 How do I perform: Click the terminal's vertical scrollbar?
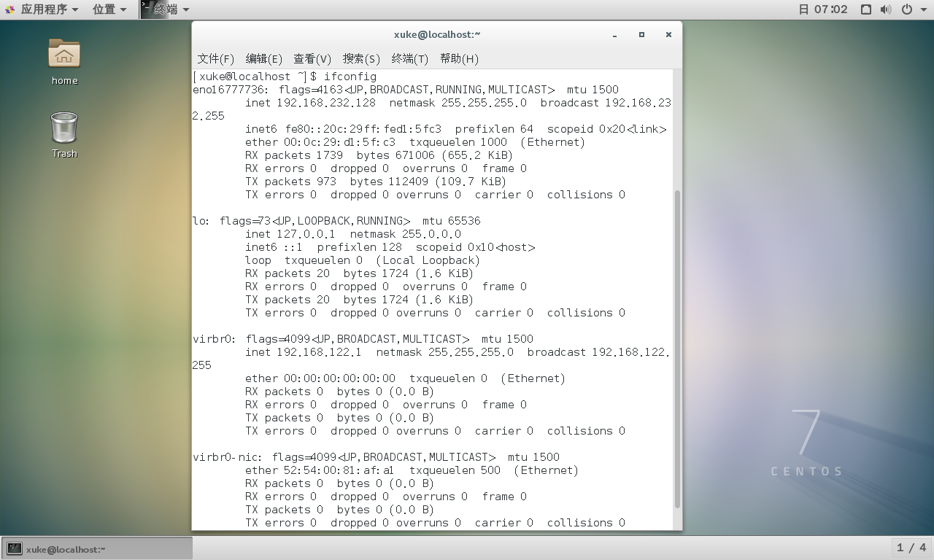(x=677, y=349)
